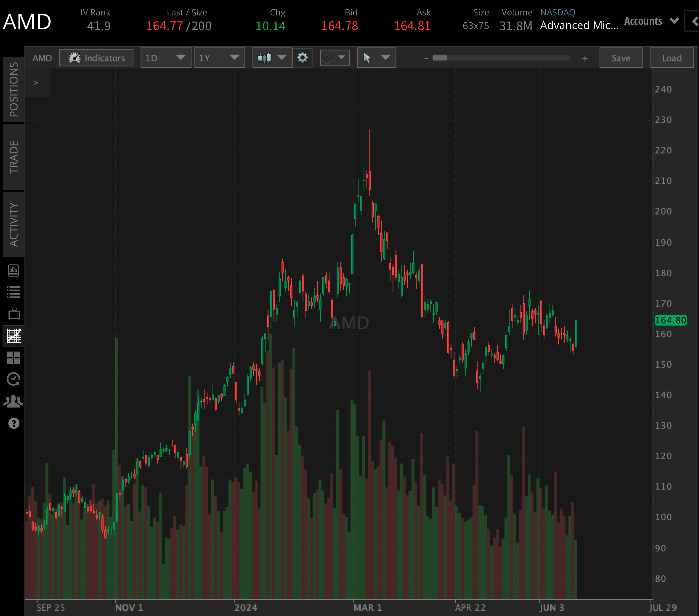Select the active chart sidebar icon
Screen dimensions: 699x616
[14, 335]
